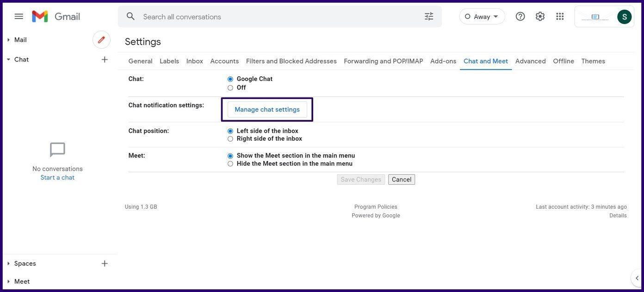Screen dimensions: 644x292
Task: Switch to the Add-ons tab
Action: pos(443,61)
